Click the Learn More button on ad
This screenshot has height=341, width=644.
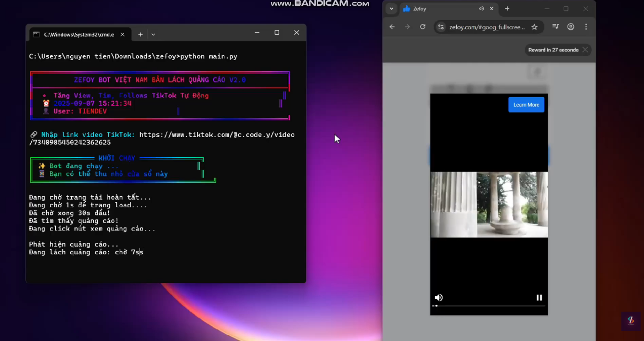526,105
